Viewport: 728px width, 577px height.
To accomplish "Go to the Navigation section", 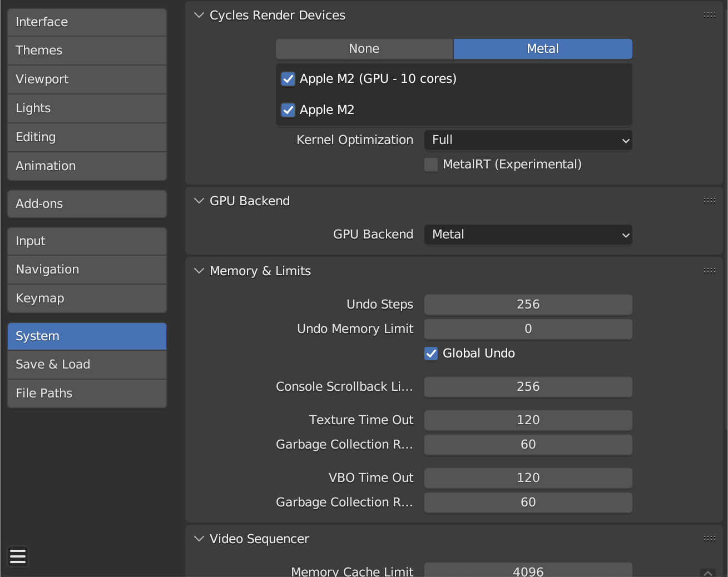I will (87, 270).
